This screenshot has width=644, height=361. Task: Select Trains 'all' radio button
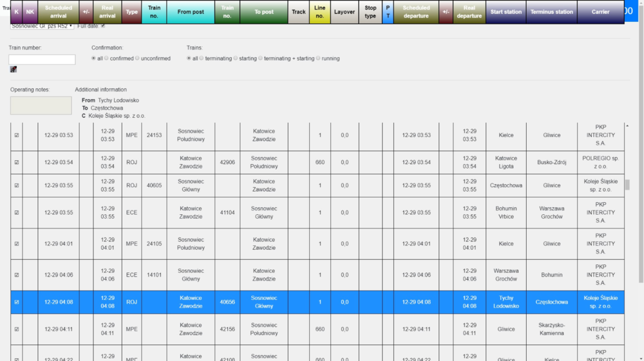point(189,59)
